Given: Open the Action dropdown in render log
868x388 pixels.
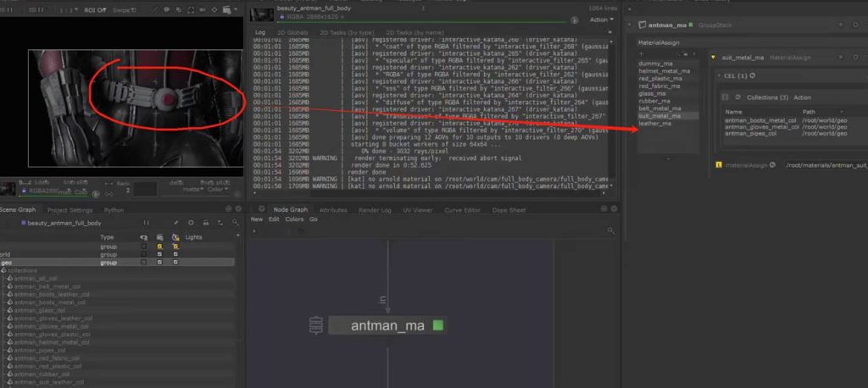Looking at the screenshot, I should (600, 19).
